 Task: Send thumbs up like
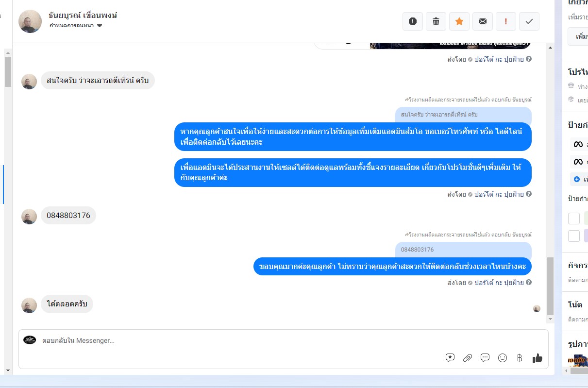tap(537, 358)
